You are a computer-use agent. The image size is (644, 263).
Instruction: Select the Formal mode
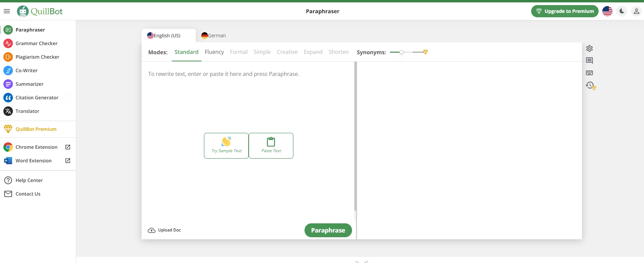238,52
